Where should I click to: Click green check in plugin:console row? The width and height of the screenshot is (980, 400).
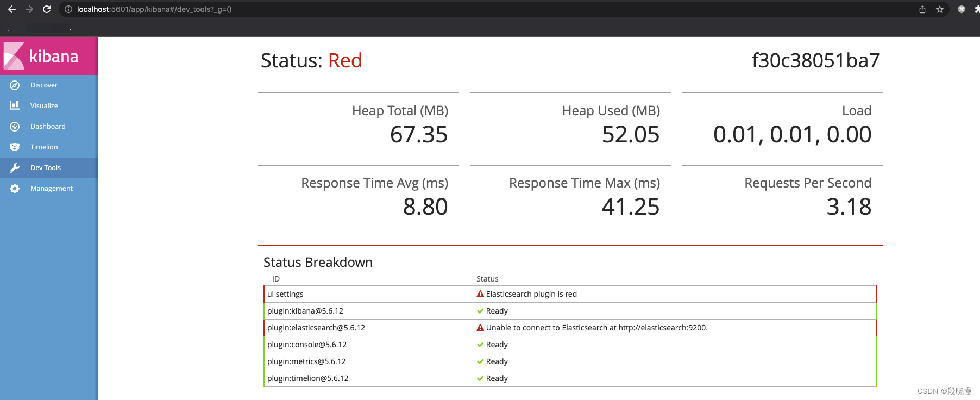pos(480,345)
